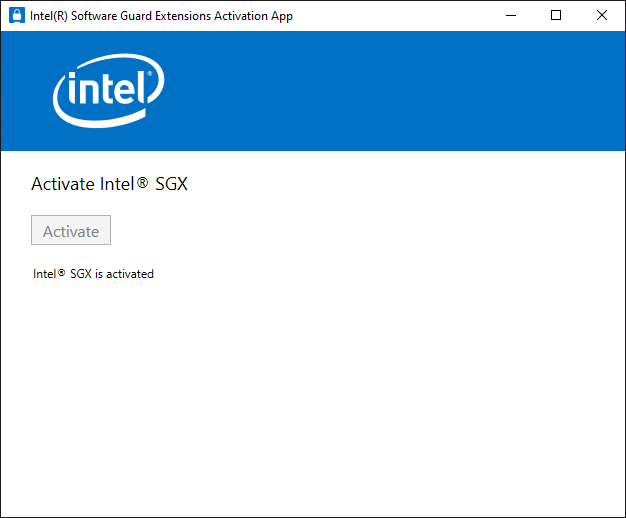Close the SGX Activation App window
This screenshot has height=518, width=626.
click(601, 16)
